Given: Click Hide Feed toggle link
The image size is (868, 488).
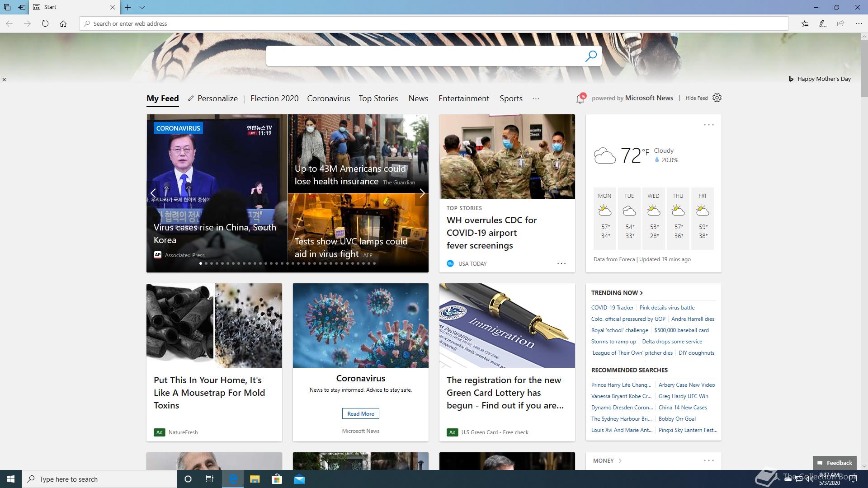Looking at the screenshot, I should [x=697, y=98].
